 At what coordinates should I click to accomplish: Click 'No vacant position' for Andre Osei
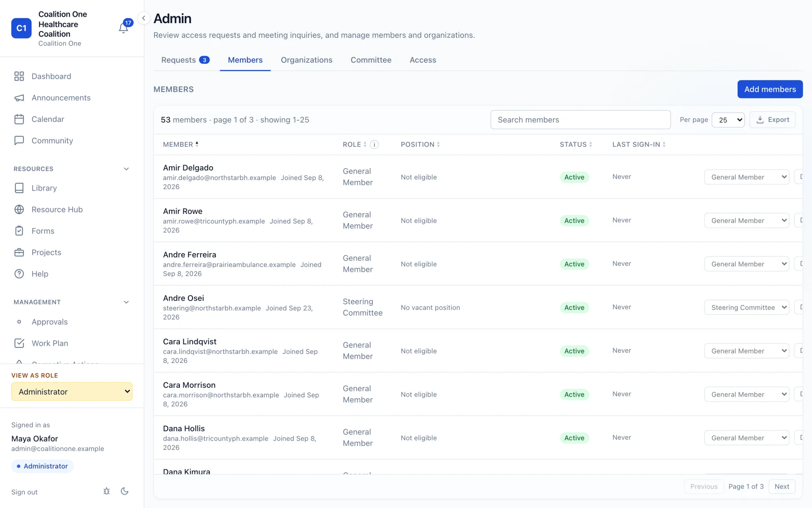point(430,308)
